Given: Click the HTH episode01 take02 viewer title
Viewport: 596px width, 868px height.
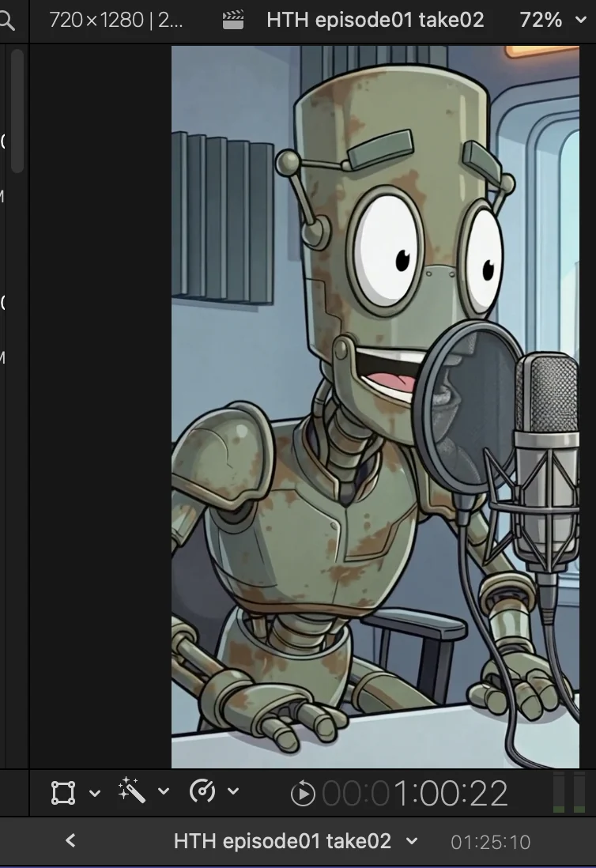Looking at the screenshot, I should pos(375,21).
